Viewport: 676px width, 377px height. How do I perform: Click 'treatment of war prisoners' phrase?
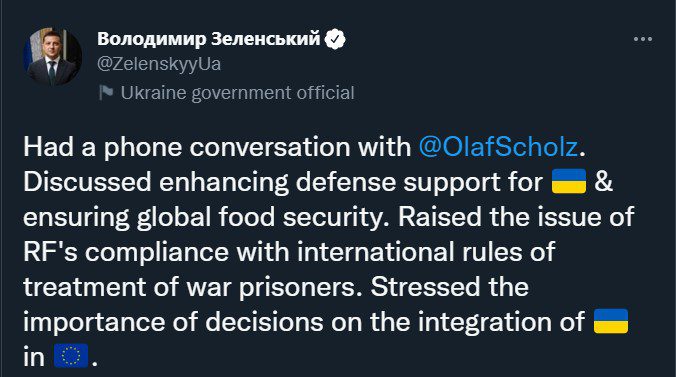pos(192,287)
